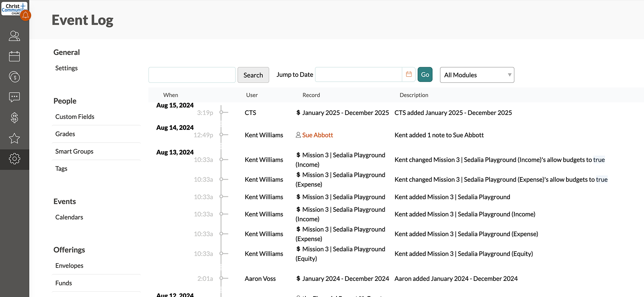644x297 pixels.
Task: Open the Giving coin icon in sidebar
Action: (x=14, y=77)
